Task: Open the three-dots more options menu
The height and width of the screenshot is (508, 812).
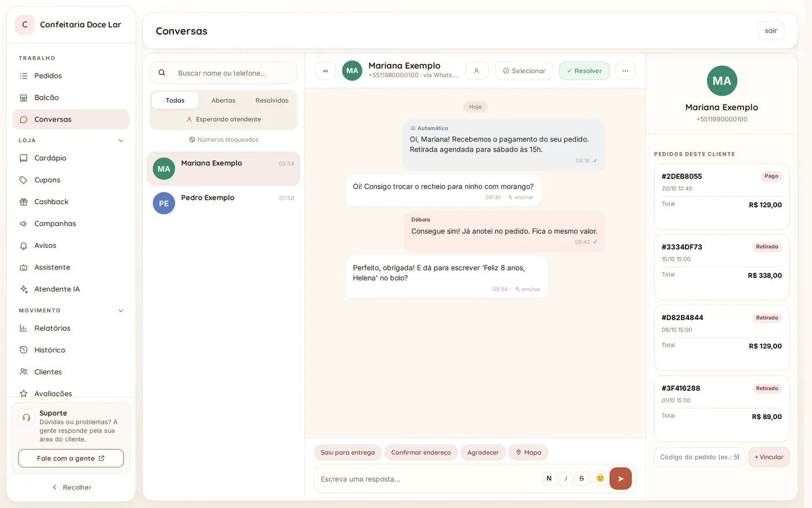Action: point(625,71)
